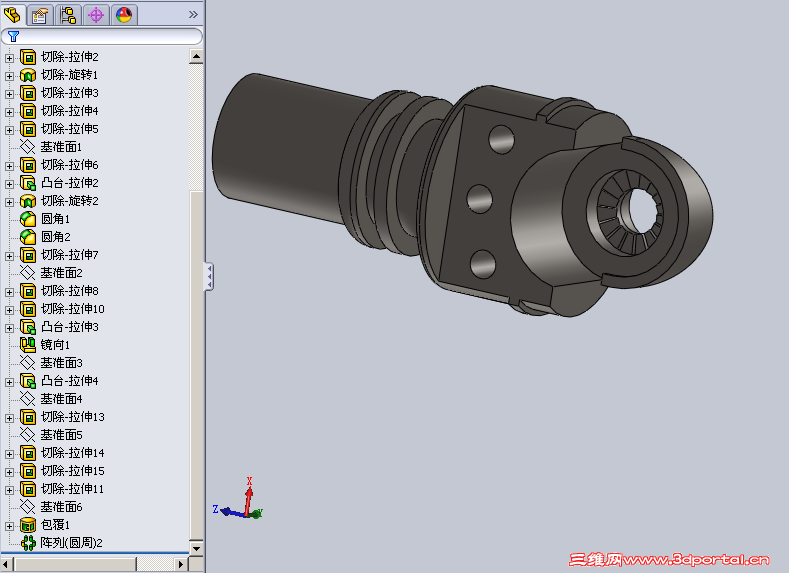Select the 圆角2 fillet icon

tap(28, 236)
